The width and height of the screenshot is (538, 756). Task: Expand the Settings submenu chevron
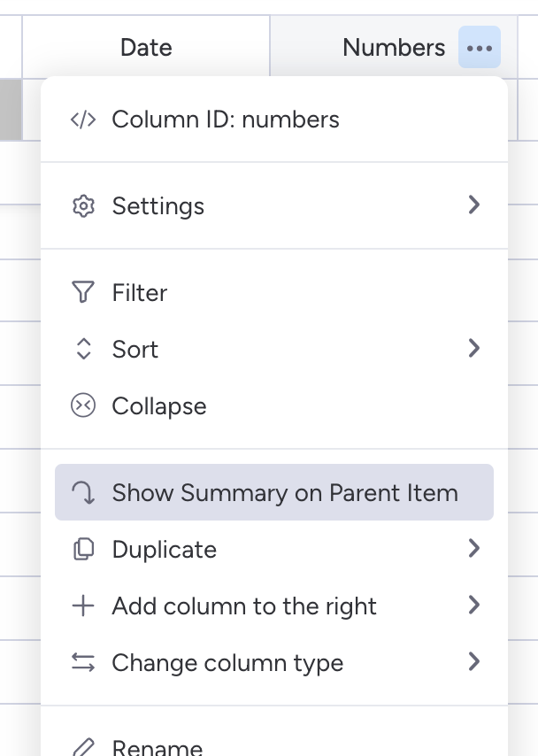click(x=474, y=205)
